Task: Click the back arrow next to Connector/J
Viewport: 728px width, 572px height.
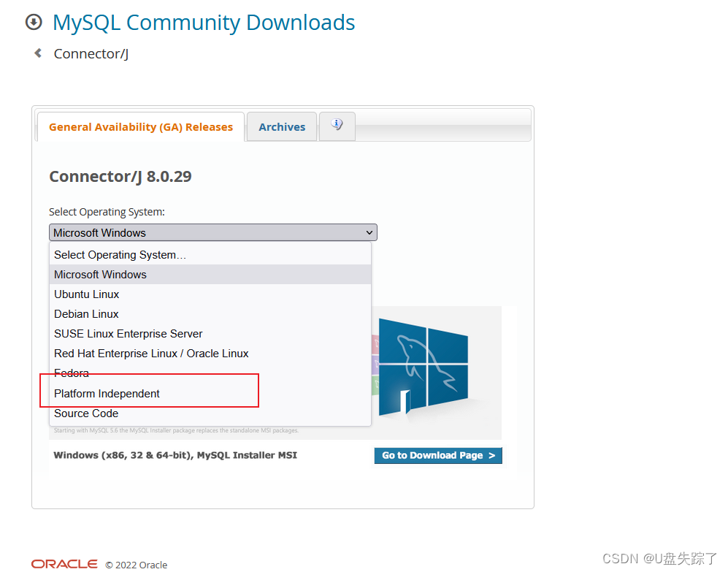Action: coord(38,53)
